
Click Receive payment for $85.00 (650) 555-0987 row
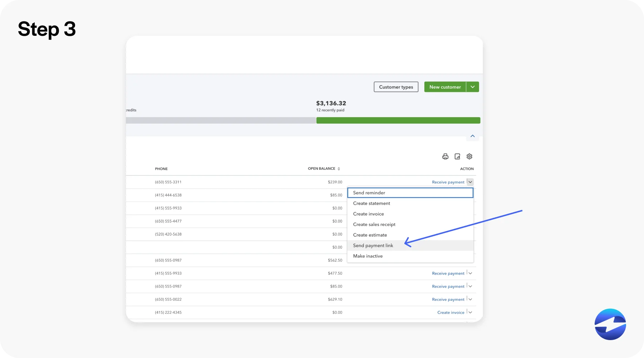(x=448, y=286)
